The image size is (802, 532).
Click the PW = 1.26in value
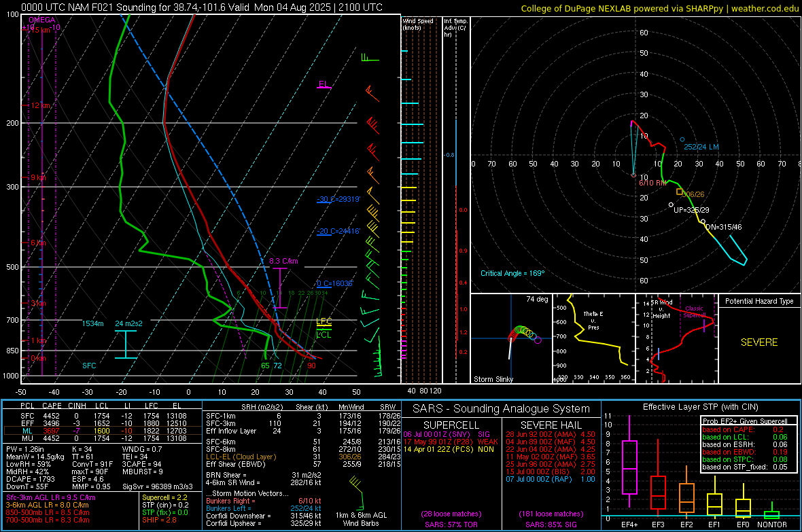click(25, 449)
